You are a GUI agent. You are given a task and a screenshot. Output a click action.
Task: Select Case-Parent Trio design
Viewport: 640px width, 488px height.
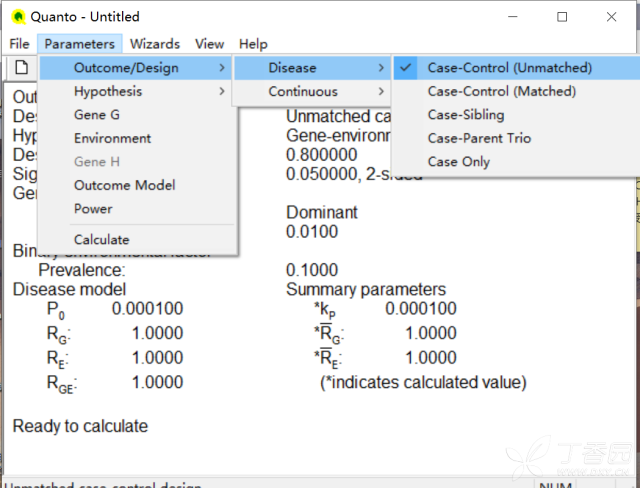click(516, 138)
